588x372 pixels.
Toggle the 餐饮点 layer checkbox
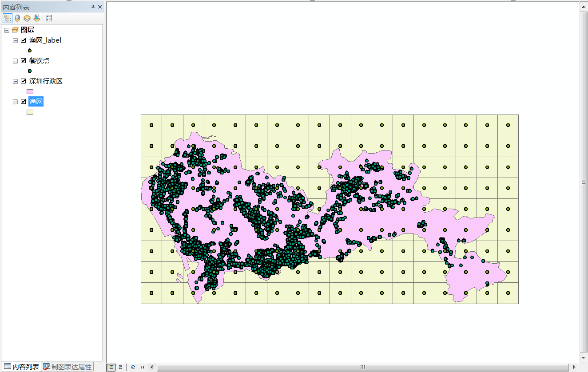pyautogui.click(x=24, y=61)
